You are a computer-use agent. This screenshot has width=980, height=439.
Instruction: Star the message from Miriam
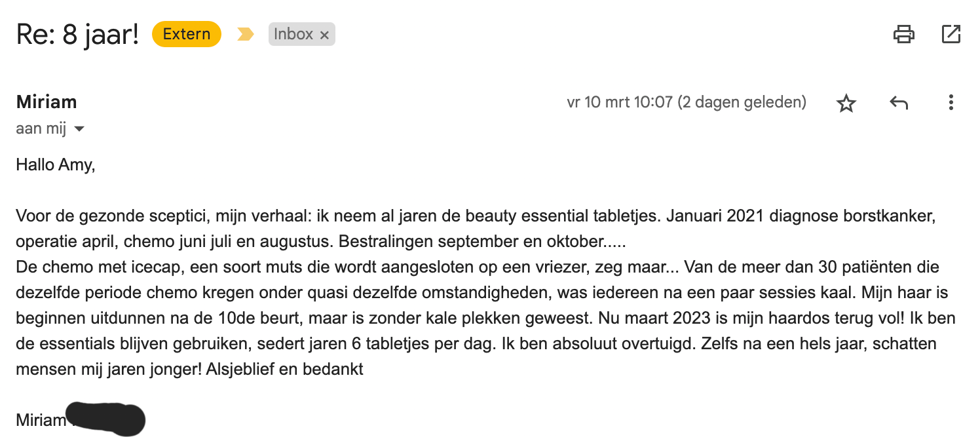tap(846, 103)
